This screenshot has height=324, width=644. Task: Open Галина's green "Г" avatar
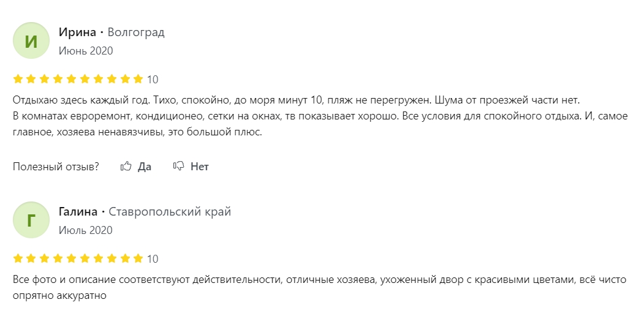[31, 220]
